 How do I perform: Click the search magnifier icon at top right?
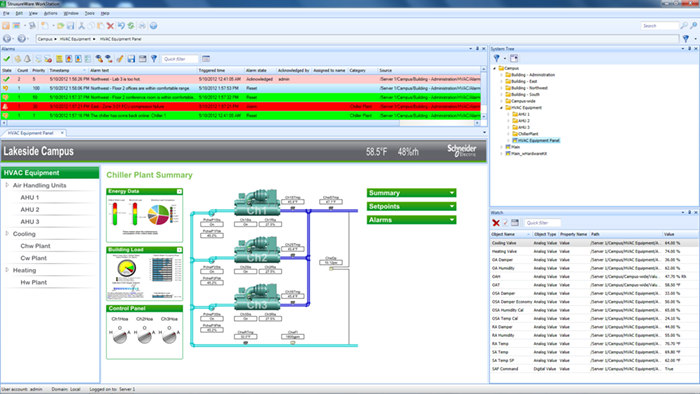pyautogui.click(x=684, y=26)
